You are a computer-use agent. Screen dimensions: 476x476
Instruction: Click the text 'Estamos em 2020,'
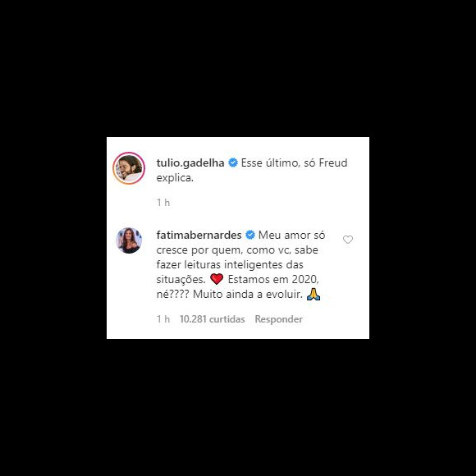[x=273, y=279]
